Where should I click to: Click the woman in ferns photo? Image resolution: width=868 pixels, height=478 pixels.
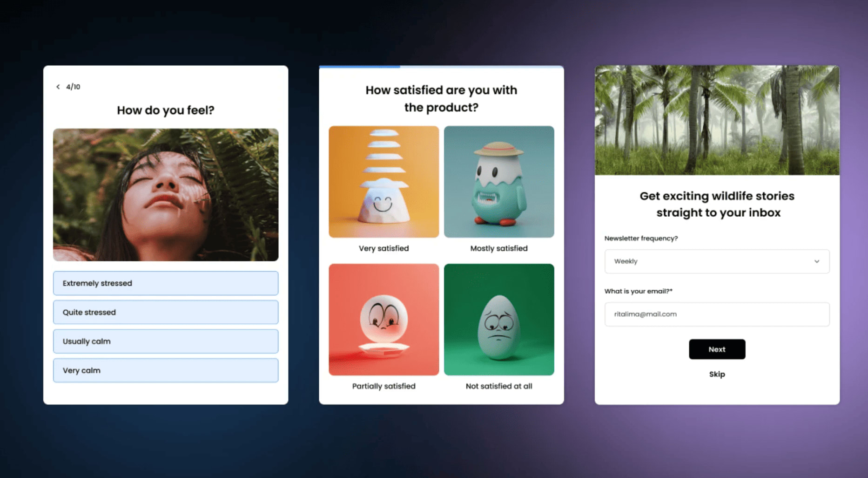coord(165,195)
